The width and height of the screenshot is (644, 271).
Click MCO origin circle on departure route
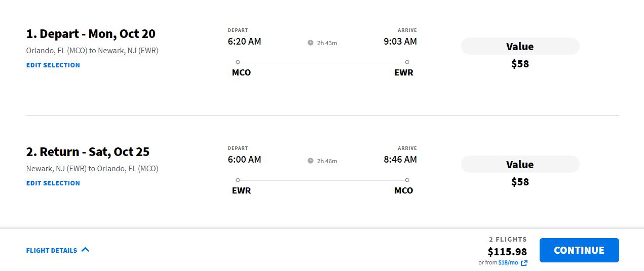[x=238, y=62]
